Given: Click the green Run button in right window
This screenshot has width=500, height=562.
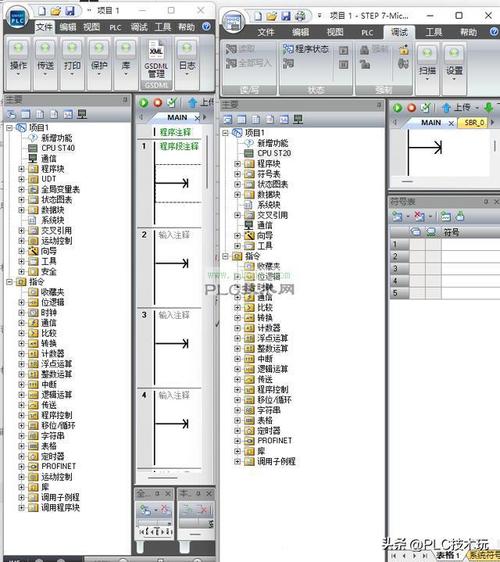Looking at the screenshot, I should 397,108.
